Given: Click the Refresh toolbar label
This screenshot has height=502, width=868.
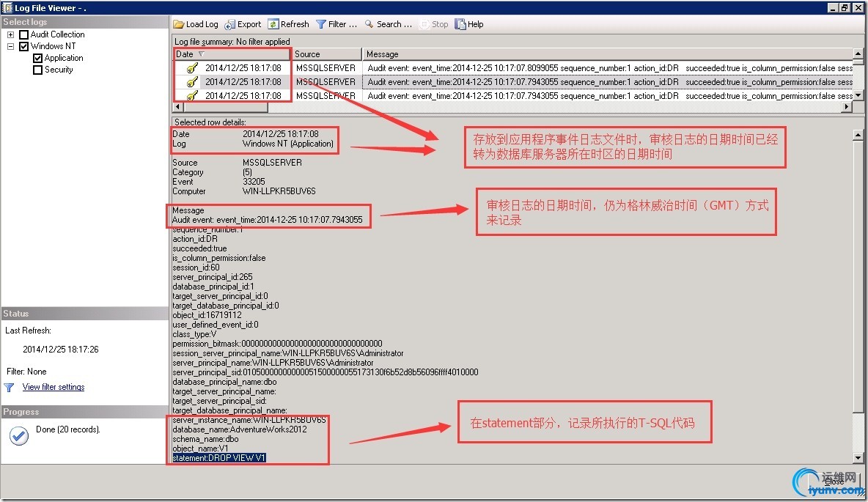Looking at the screenshot, I should point(295,24).
